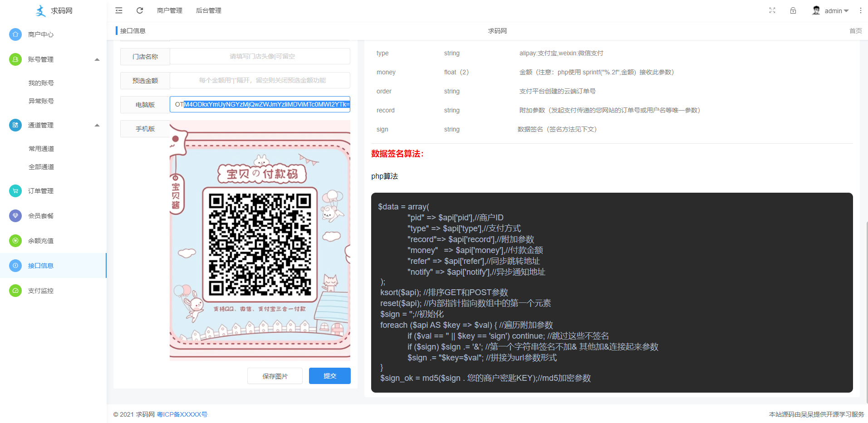Click the 电脑版 link text field
This screenshot has width=868, height=423.
pos(260,104)
